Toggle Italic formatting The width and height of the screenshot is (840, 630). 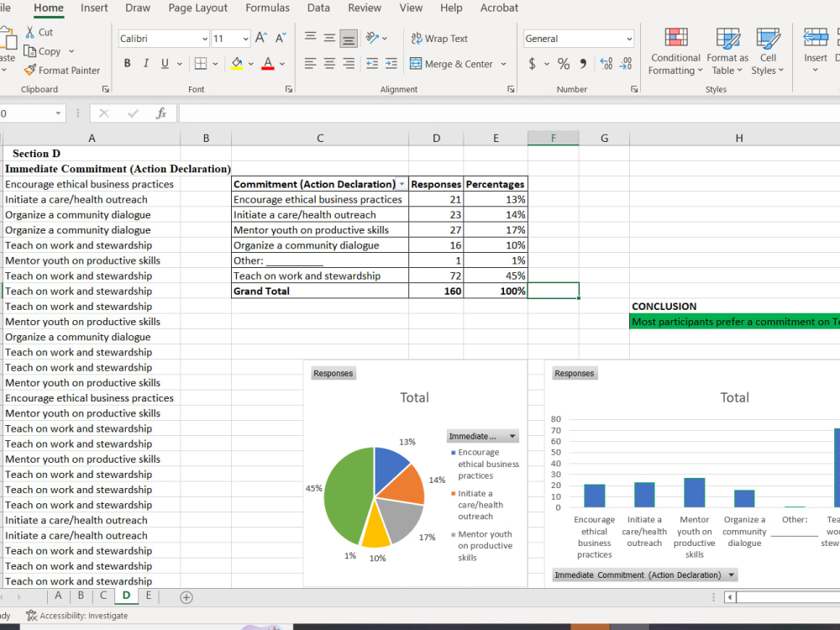point(145,64)
